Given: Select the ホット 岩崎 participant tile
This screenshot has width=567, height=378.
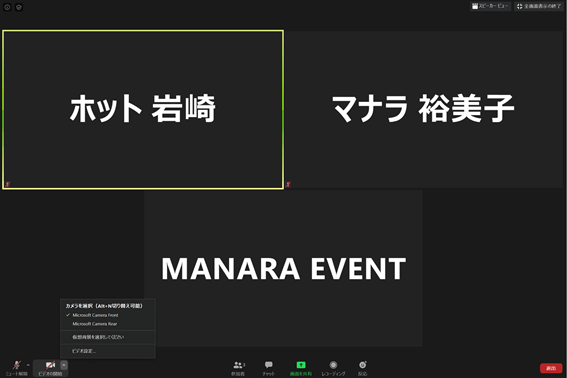Looking at the screenshot, I should [143, 110].
